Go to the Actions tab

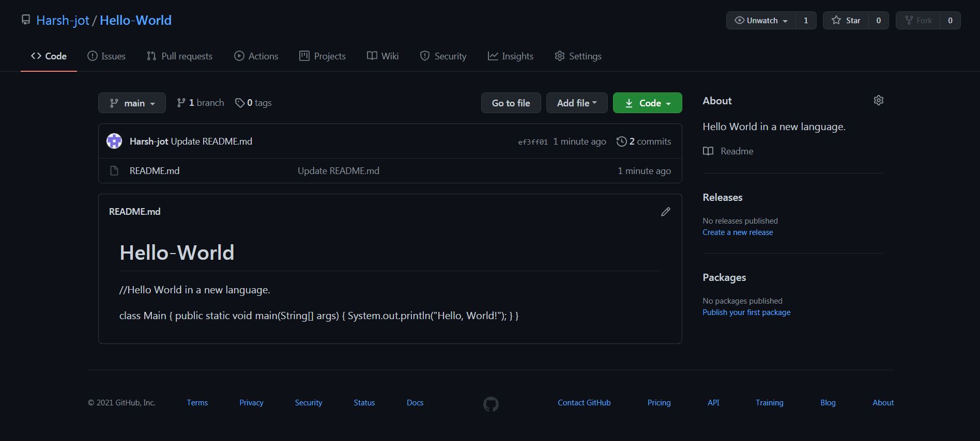(x=256, y=56)
